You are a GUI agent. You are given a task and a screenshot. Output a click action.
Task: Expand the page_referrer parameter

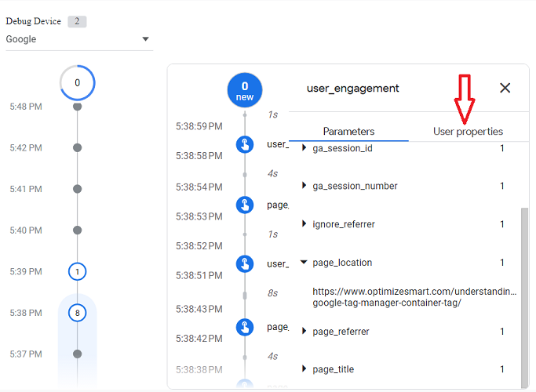[304, 332]
